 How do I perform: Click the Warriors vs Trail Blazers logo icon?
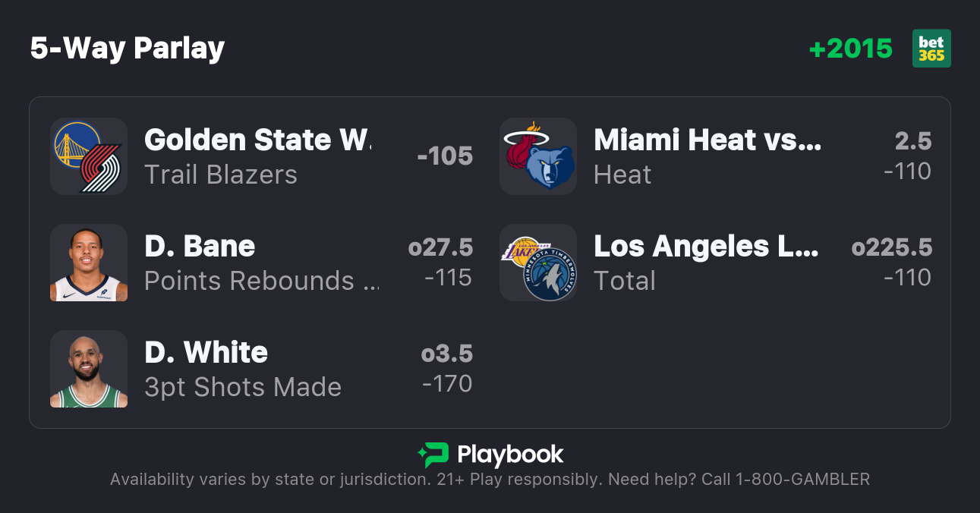point(88,156)
